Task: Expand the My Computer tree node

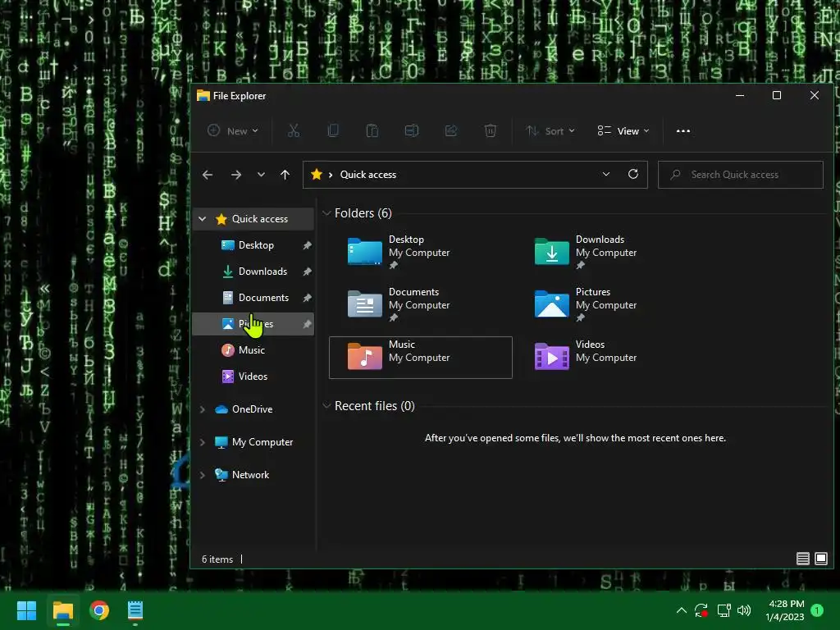Action: pyautogui.click(x=202, y=442)
